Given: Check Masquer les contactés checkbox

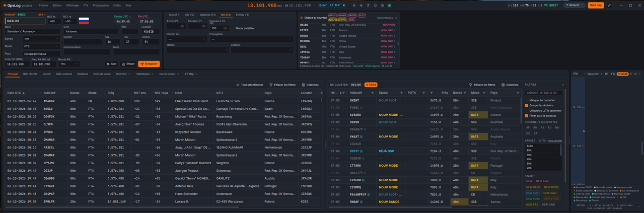Looking at the screenshot, I should (527, 100).
